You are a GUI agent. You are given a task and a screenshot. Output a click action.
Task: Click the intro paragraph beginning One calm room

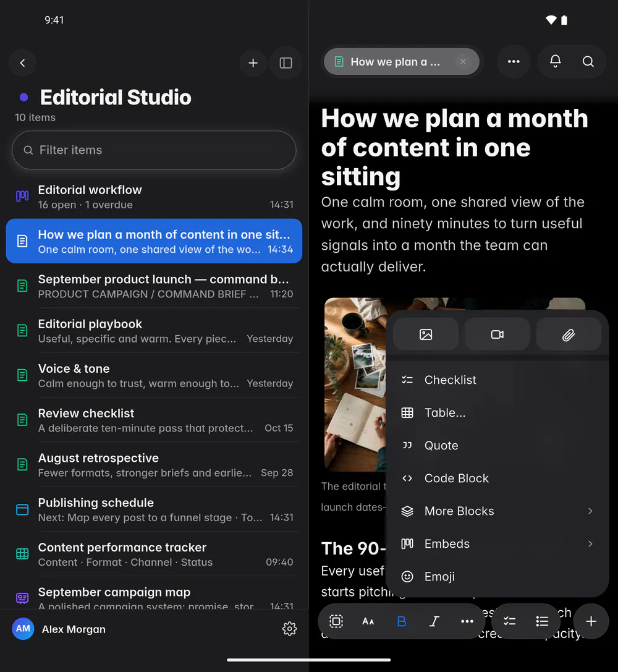click(x=453, y=234)
